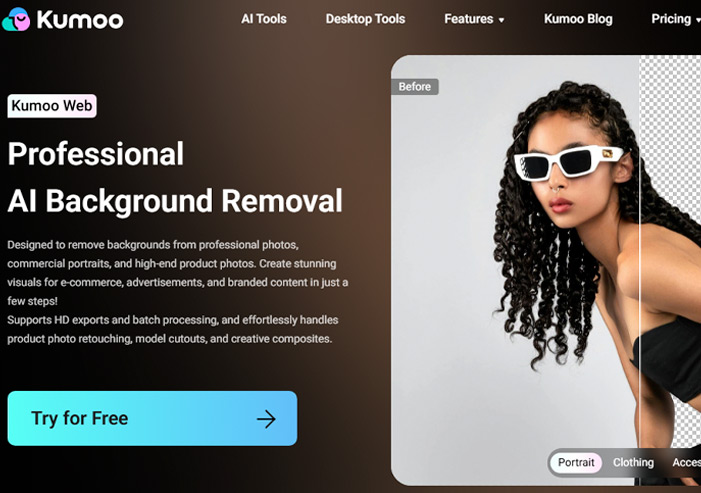Switch to the Clothing sample tab
This screenshot has width=701, height=493.
pos(633,462)
